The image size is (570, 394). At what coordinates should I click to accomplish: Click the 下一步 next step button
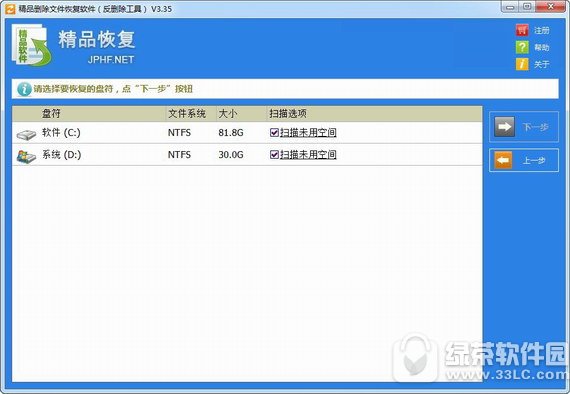point(524,127)
